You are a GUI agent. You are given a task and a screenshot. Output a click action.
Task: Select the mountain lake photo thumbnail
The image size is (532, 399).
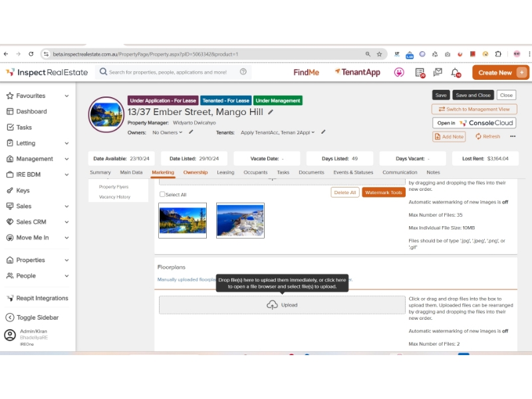[x=183, y=220]
